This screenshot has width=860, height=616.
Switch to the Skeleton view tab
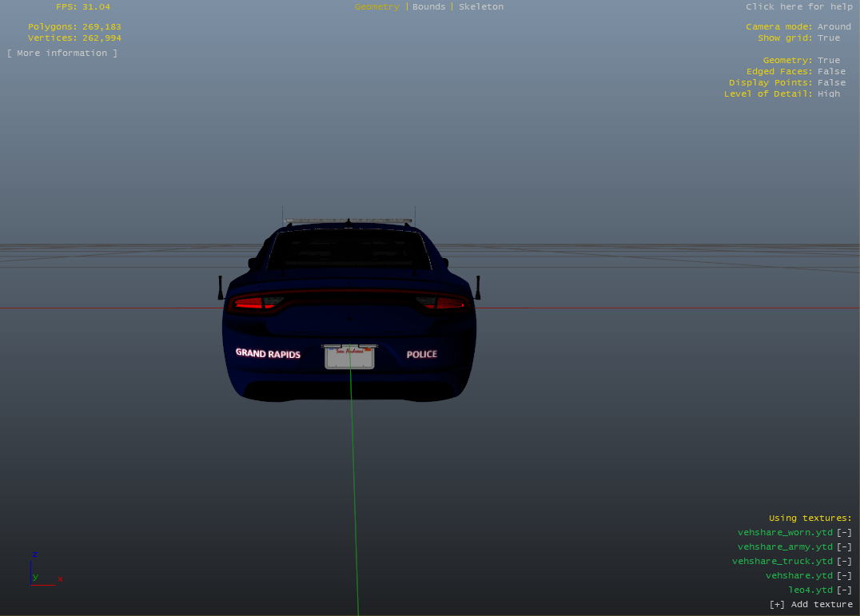[480, 7]
